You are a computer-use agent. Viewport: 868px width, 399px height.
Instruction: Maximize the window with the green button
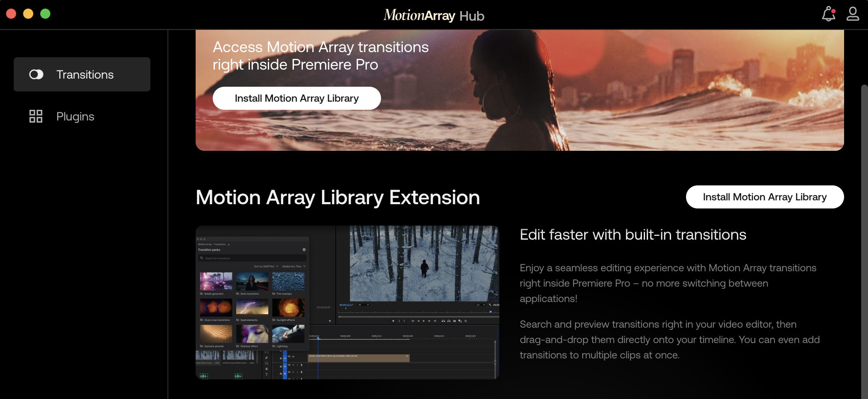45,14
